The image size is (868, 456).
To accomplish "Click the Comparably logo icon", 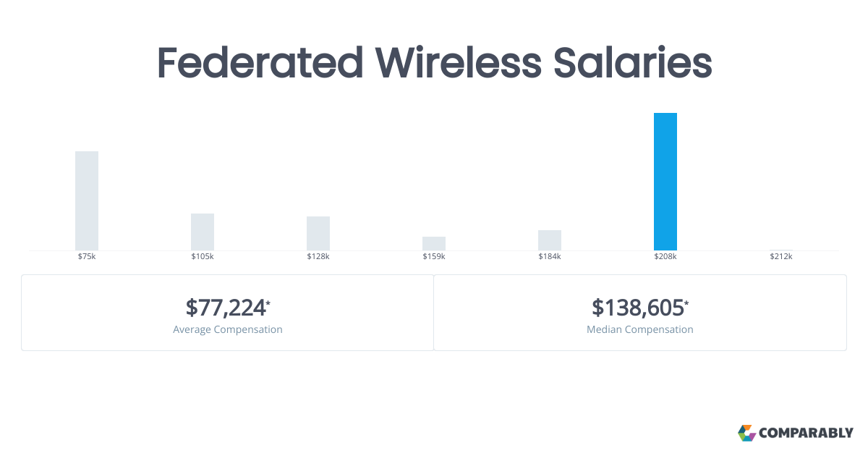I will pos(746,433).
